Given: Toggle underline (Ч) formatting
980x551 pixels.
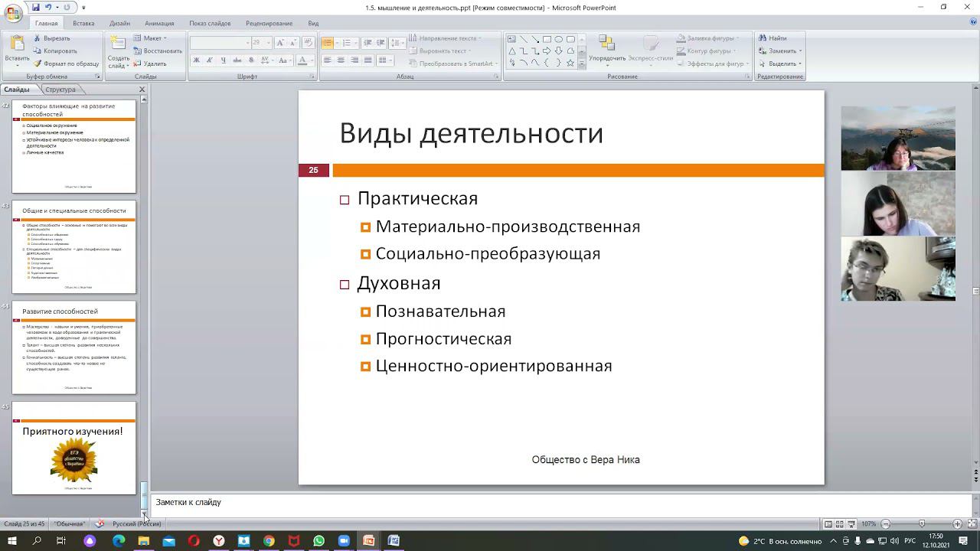Looking at the screenshot, I should pos(224,60).
